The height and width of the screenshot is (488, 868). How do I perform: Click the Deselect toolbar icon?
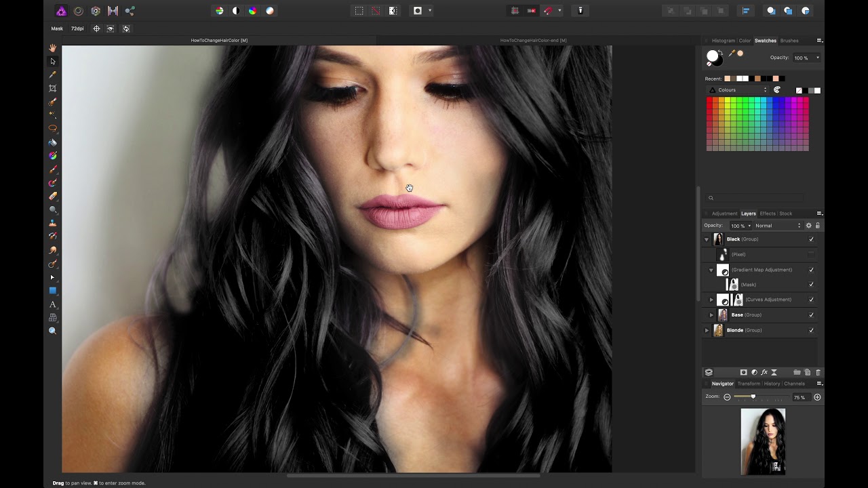(376, 11)
